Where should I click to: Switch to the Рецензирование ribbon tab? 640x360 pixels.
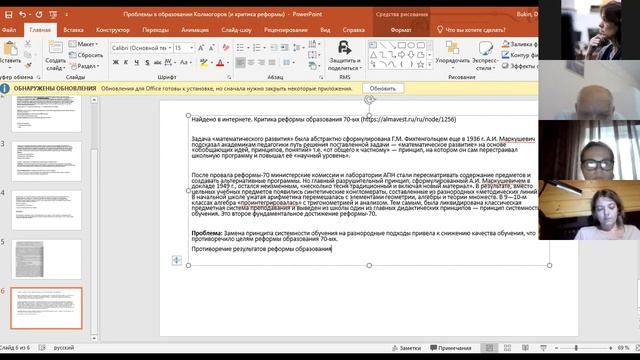286,30
